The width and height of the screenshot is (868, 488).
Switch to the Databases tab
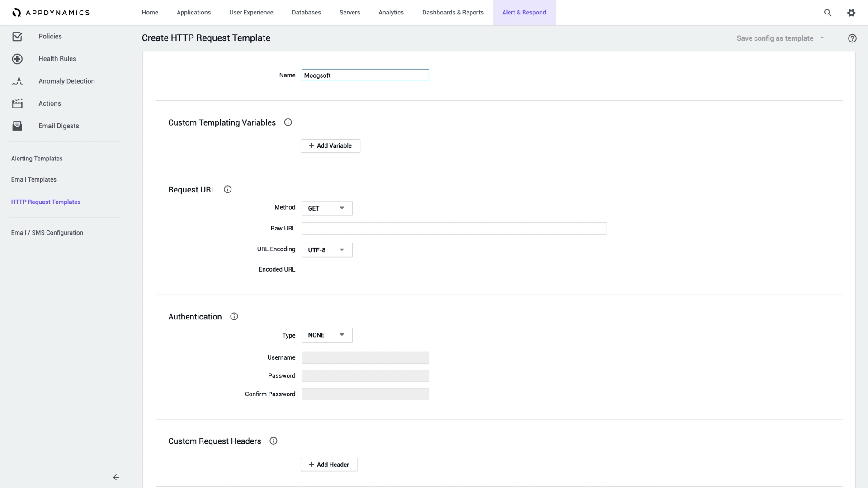coord(307,13)
